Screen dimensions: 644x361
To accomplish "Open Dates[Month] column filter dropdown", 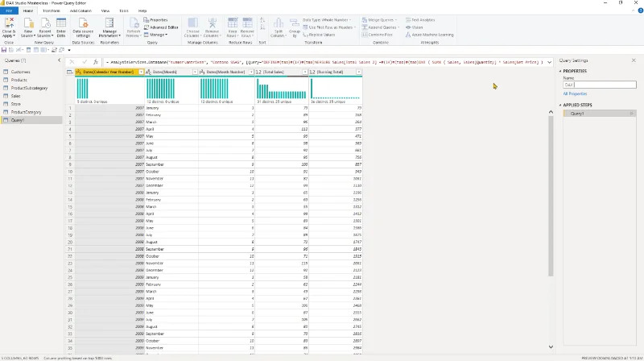I will point(195,72).
